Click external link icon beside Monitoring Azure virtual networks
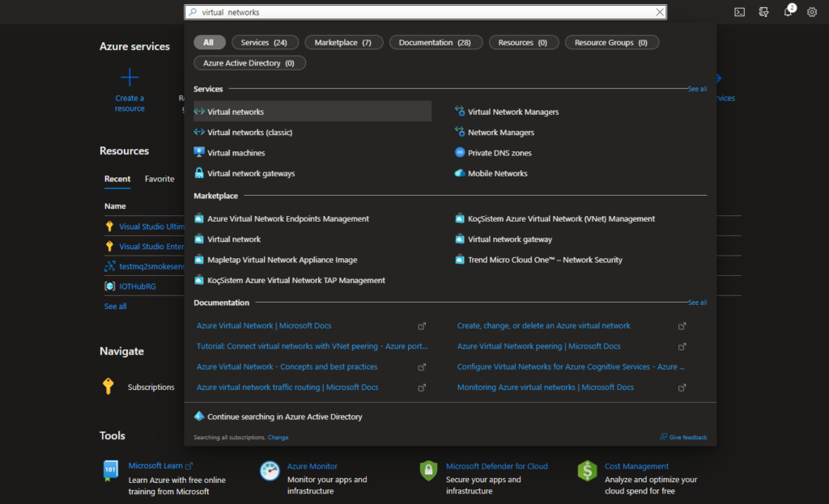This screenshot has width=829, height=504. (682, 388)
